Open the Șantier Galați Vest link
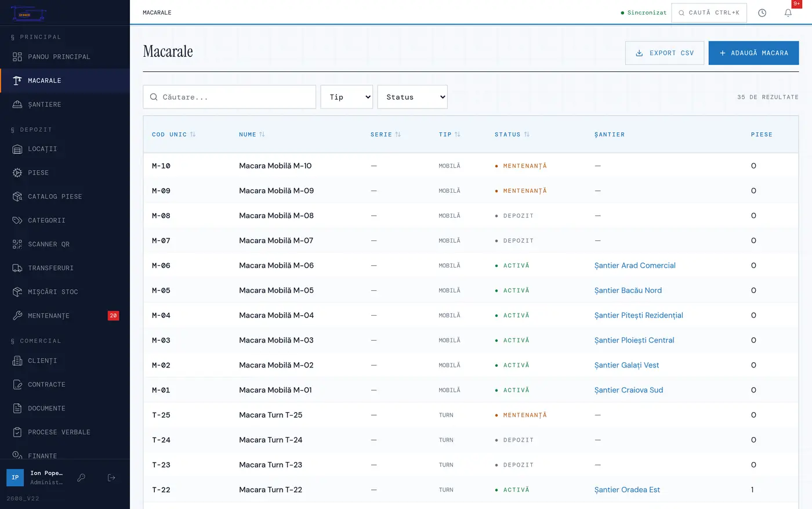This screenshot has width=812, height=509. coord(626,366)
